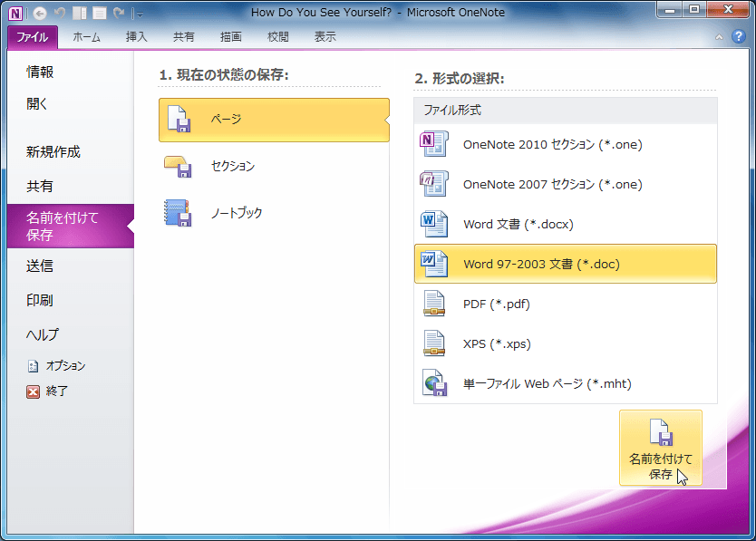Select XPS (*.xps) format
Viewport: 756px width, 541px height.
click(566, 343)
